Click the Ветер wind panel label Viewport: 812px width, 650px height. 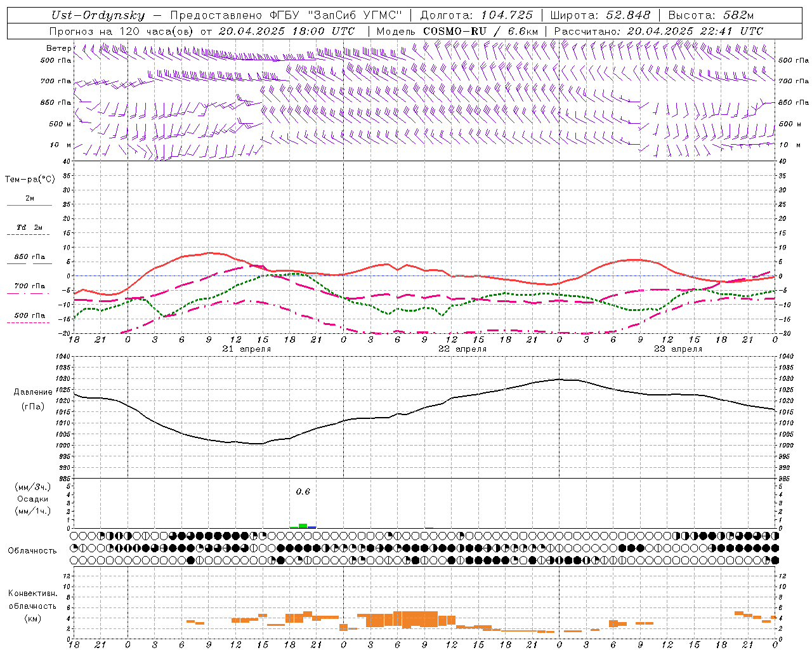[58, 48]
